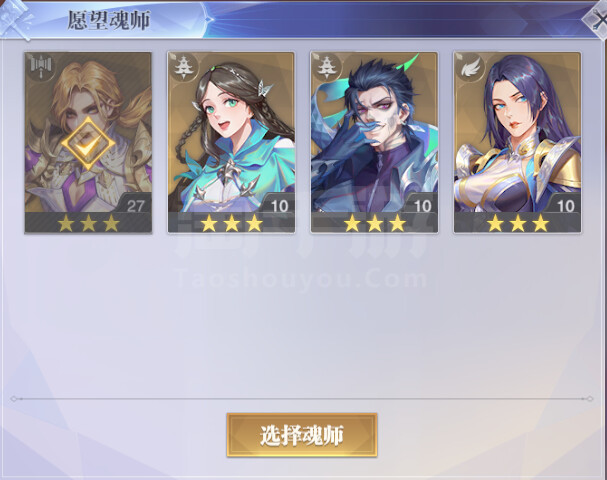
Task: Click the level 10 badge on braided girl card
Action: tap(279, 205)
